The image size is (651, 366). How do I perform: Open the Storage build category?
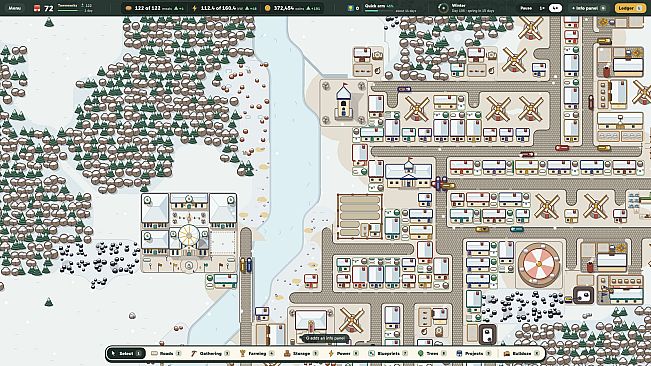click(x=301, y=353)
